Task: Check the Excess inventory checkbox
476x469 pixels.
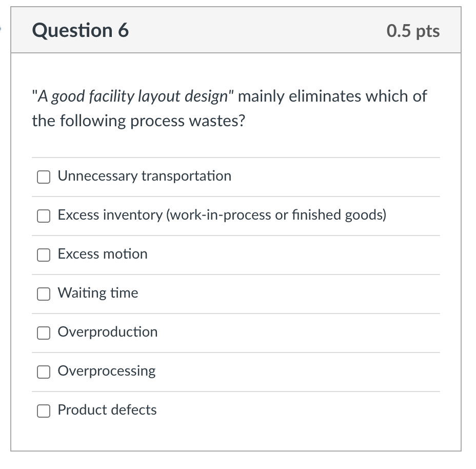Action: [x=44, y=216]
